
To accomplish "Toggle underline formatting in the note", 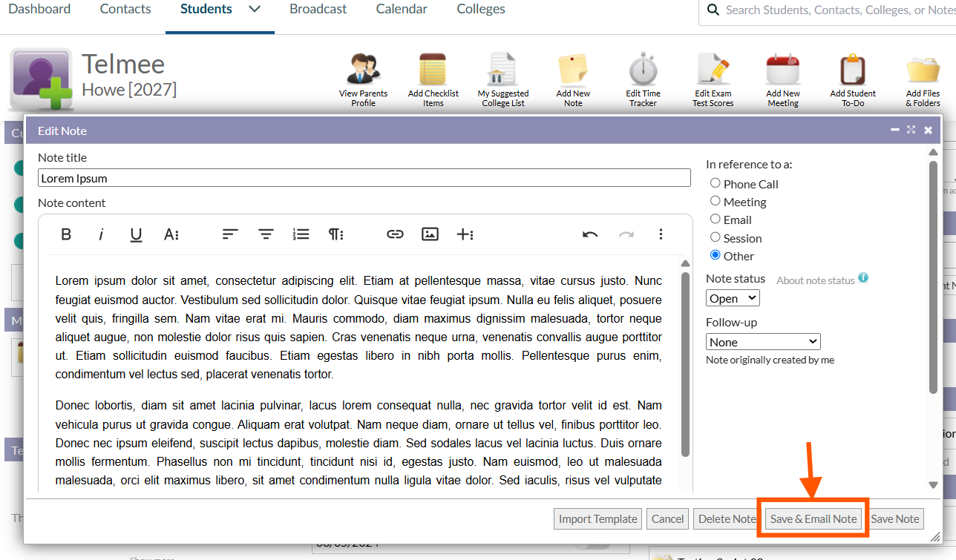I will pos(136,234).
